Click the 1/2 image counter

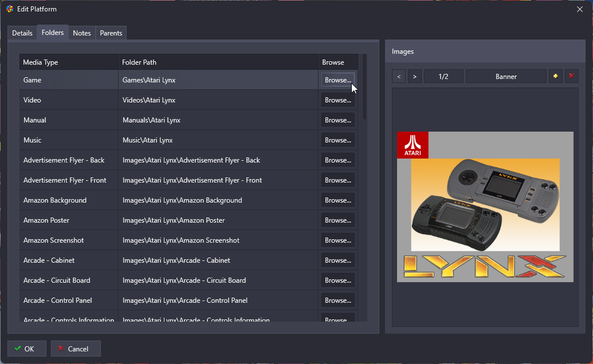coord(443,76)
